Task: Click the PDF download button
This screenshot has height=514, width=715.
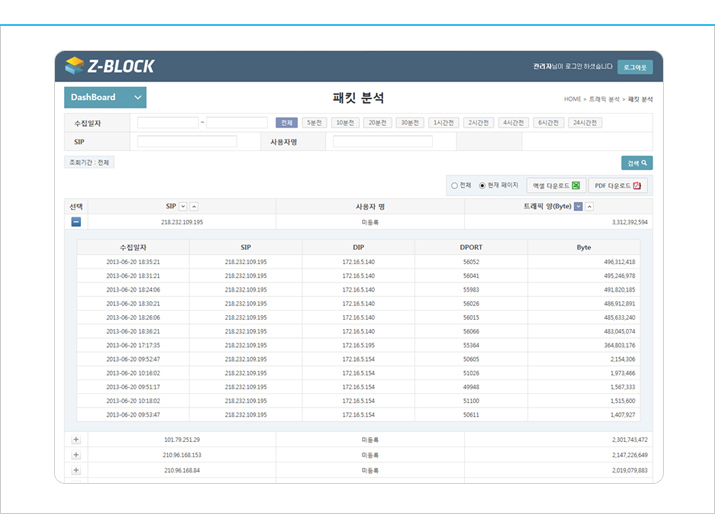Action: 618,186
